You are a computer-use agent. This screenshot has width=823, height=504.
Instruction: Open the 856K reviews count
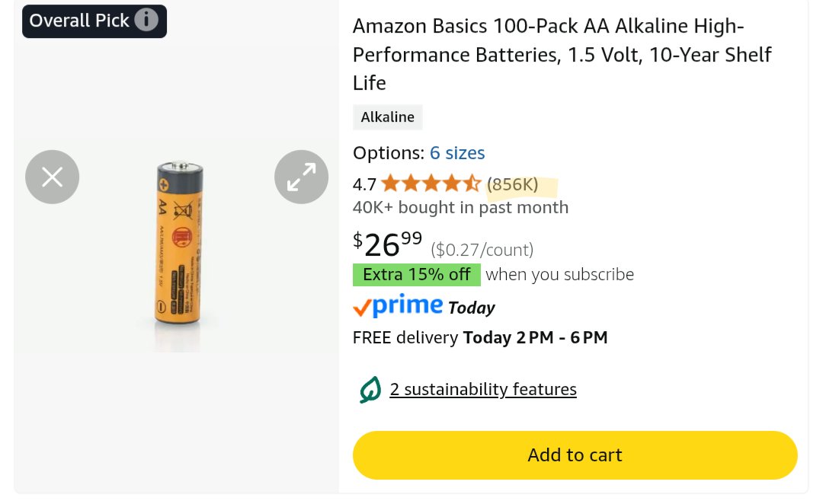point(512,184)
